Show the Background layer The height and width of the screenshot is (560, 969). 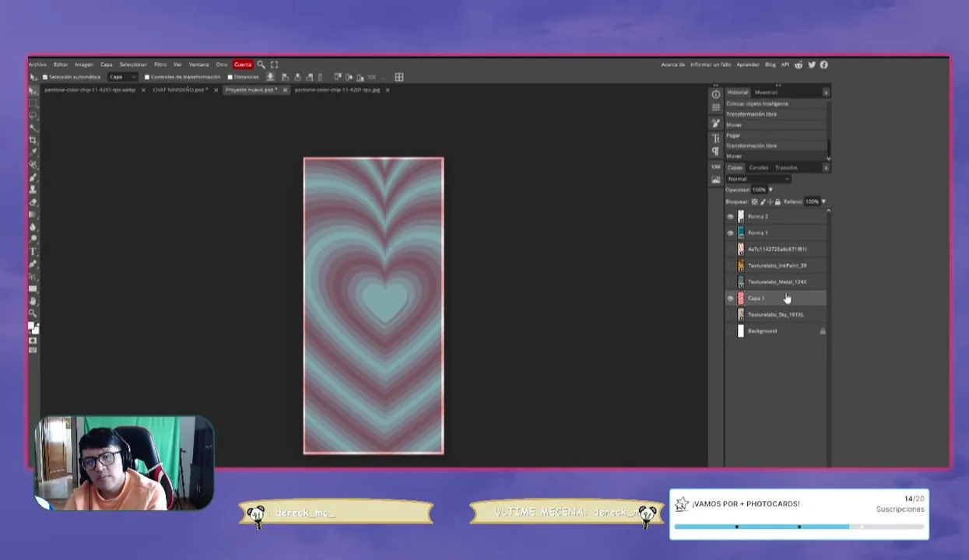point(730,331)
